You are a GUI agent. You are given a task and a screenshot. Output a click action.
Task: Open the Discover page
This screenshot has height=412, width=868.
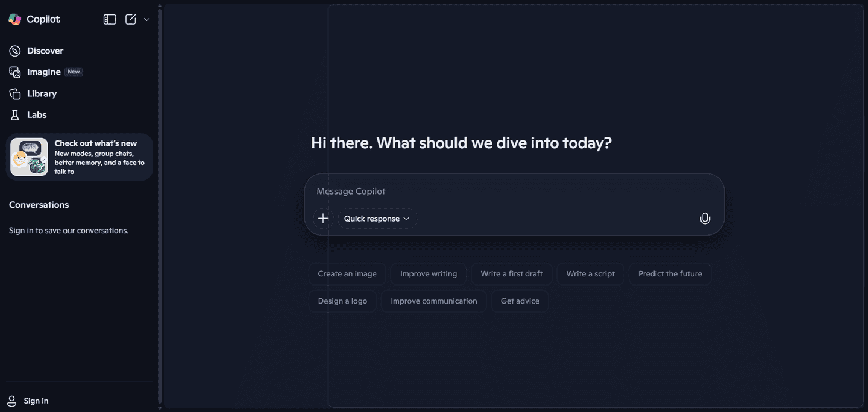[x=45, y=51]
